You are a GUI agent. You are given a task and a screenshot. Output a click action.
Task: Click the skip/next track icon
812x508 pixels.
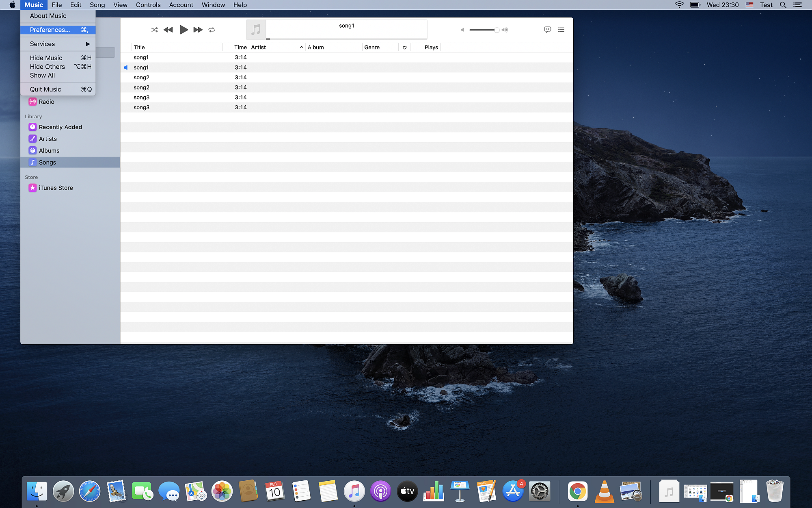click(197, 29)
